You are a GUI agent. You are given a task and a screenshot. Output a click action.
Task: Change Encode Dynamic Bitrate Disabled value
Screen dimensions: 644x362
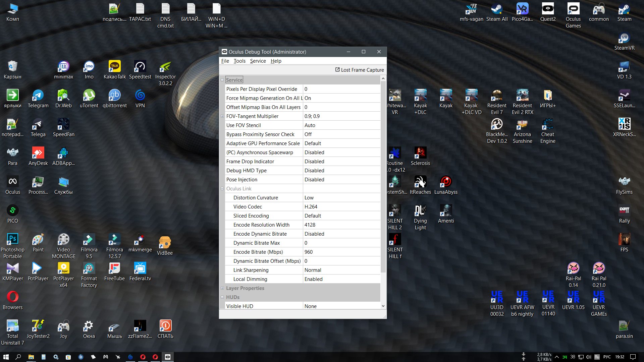(x=341, y=234)
